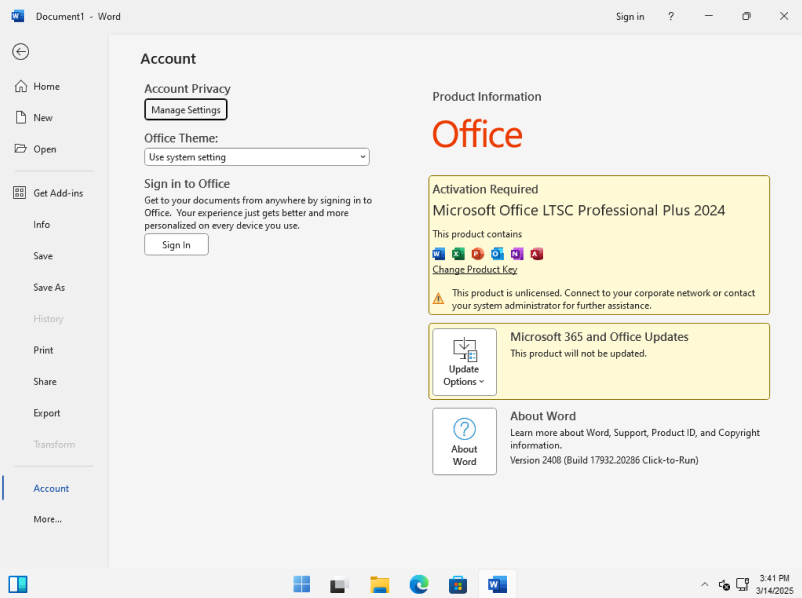802x598 pixels.
Task: Select Save As in the sidebar
Action: (x=49, y=287)
